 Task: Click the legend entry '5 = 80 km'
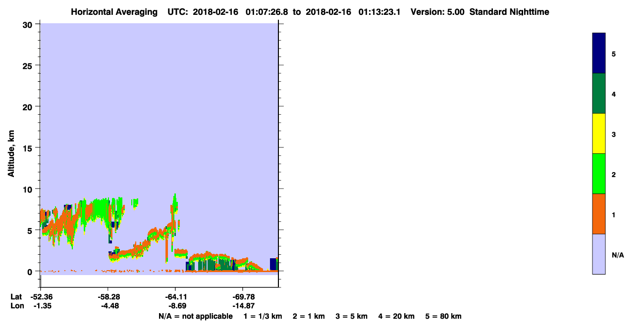(443, 316)
